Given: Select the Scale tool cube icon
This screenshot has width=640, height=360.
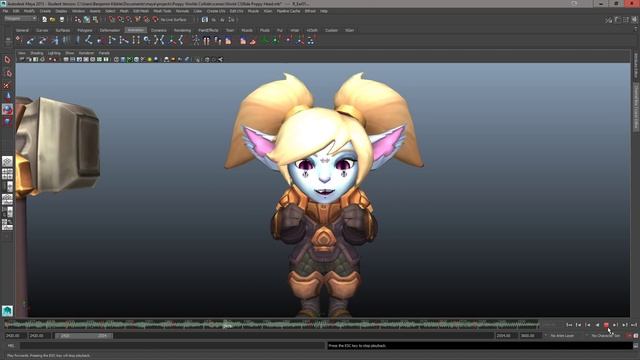Looking at the screenshot, I should 7,121.
